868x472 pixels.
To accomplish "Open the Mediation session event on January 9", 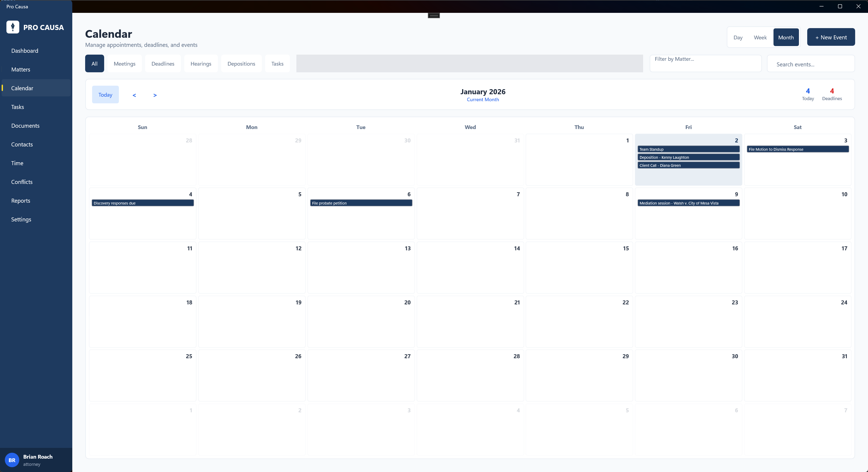I will click(x=688, y=203).
